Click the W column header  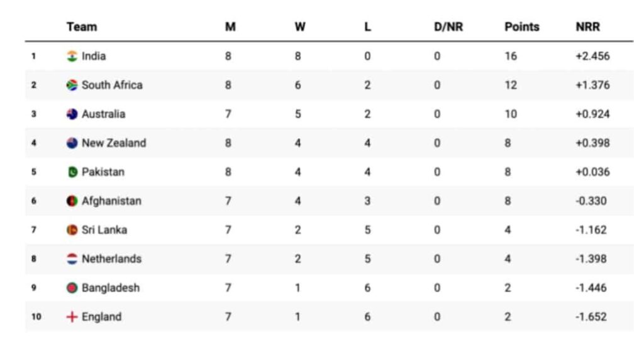point(300,26)
